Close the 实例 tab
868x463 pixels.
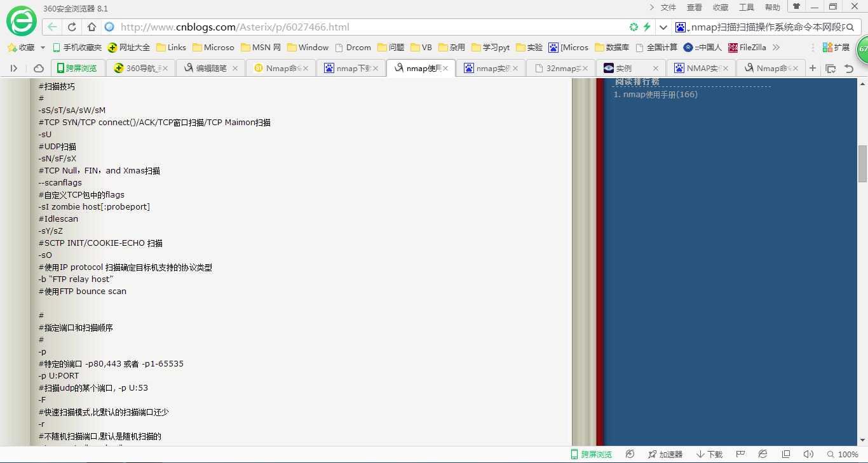[656, 68]
